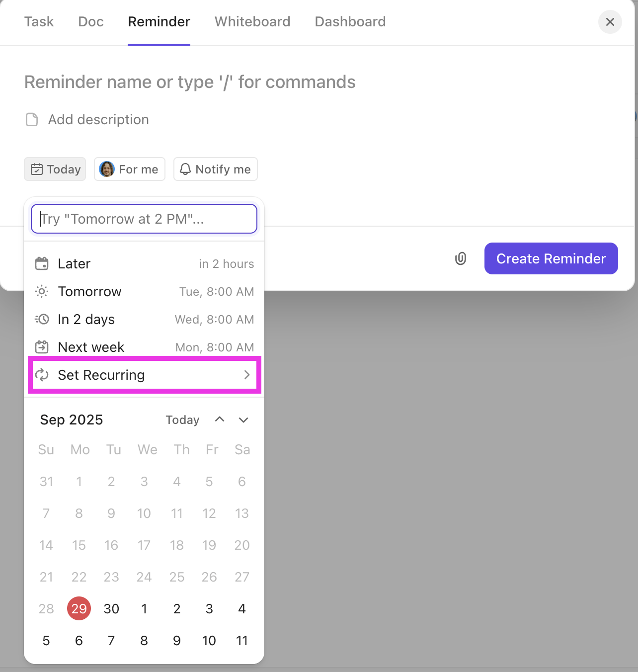Click the down chevron to show next month
The image size is (638, 672).
point(243,420)
